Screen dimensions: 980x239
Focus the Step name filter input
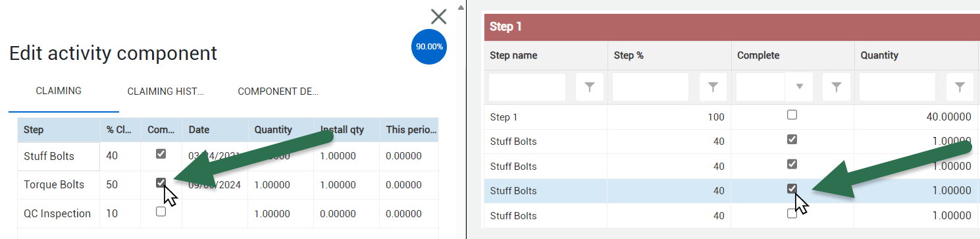(x=527, y=87)
